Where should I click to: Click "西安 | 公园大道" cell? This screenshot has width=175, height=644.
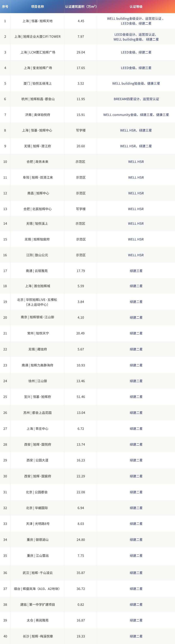pyautogui.click(x=37, y=460)
